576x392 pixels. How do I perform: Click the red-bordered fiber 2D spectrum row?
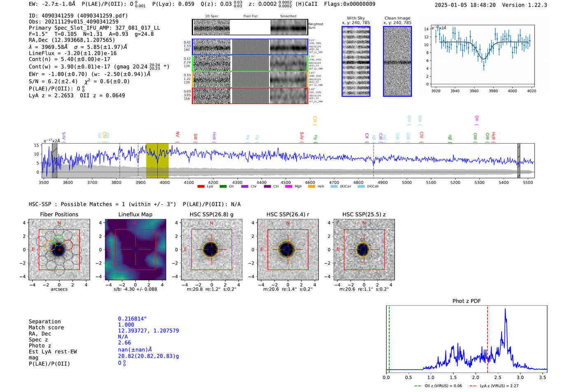click(x=250, y=95)
